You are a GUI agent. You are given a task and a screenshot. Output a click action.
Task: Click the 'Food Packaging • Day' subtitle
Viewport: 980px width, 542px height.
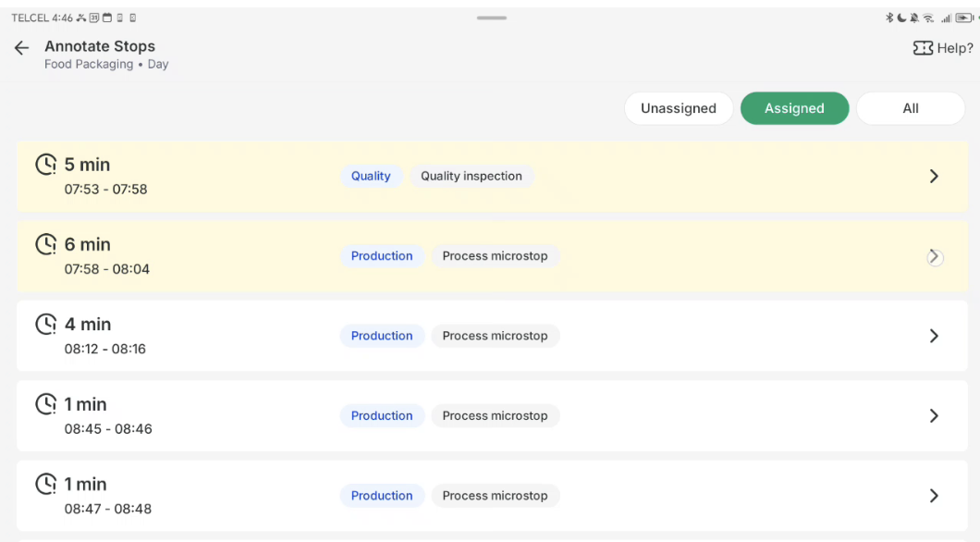(x=106, y=65)
